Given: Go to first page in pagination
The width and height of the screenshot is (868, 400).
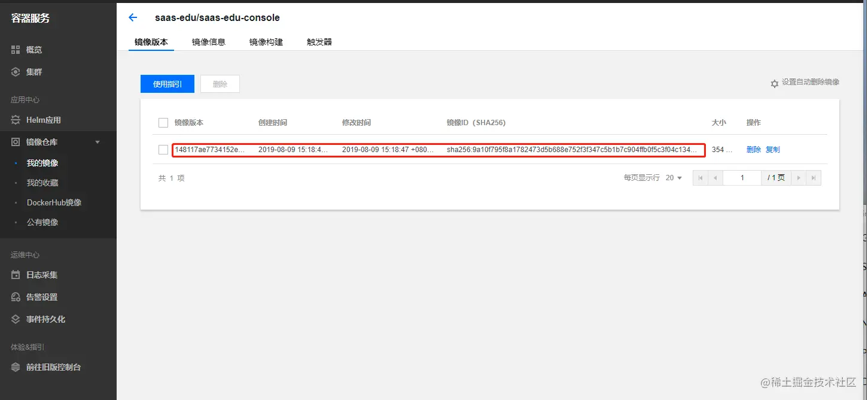Looking at the screenshot, I should tap(700, 178).
